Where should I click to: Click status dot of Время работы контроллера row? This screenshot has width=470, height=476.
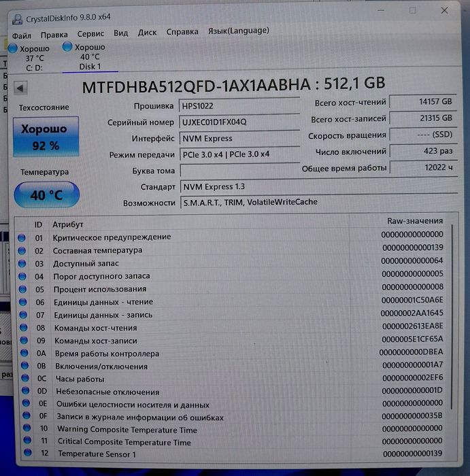click(x=24, y=354)
